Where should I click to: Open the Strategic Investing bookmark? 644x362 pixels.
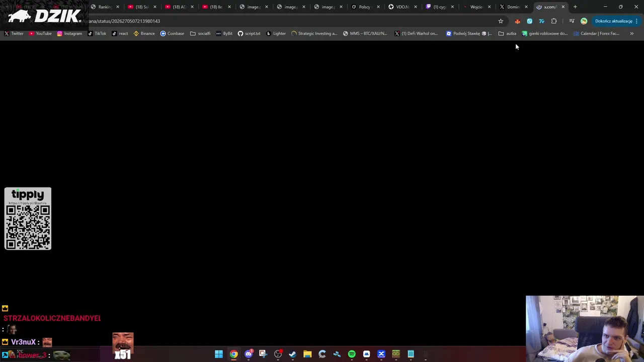(x=314, y=34)
